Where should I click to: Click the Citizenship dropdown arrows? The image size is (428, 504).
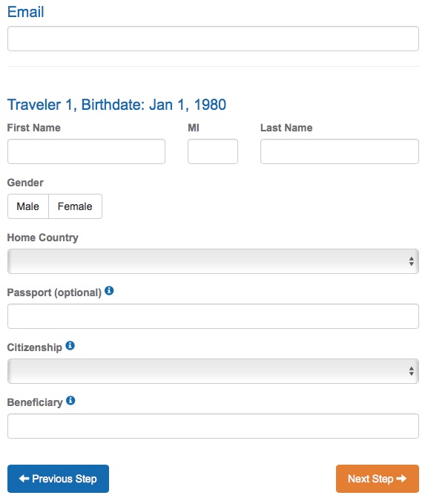point(411,371)
